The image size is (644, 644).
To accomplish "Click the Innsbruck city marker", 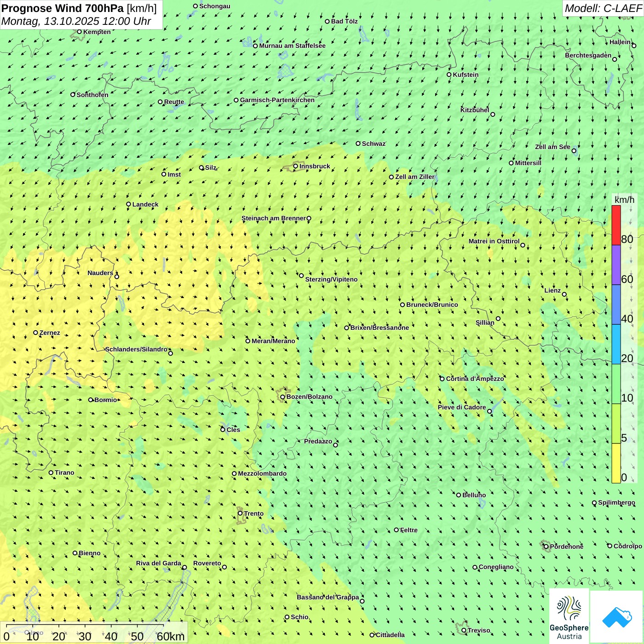I will (x=296, y=167).
